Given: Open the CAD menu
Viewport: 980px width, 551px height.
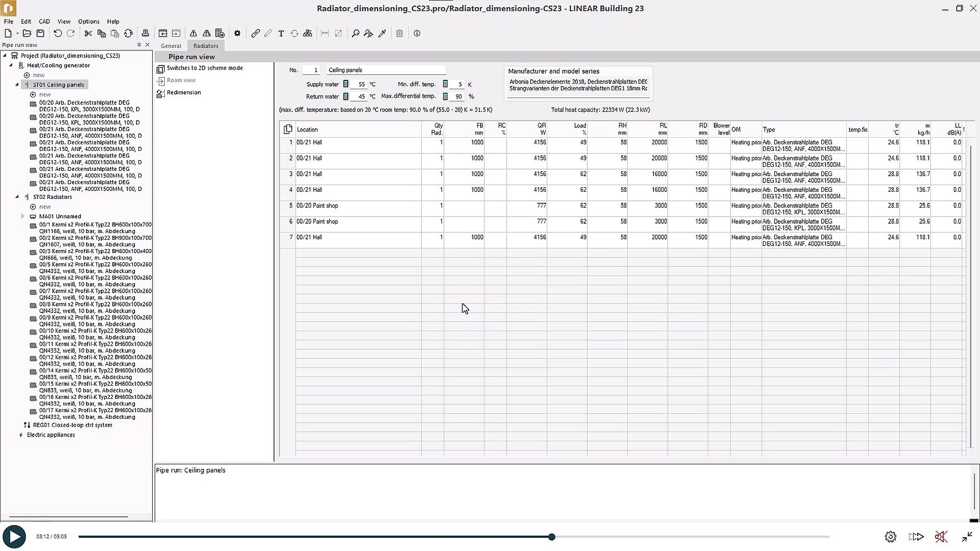Looking at the screenshot, I should (x=44, y=21).
